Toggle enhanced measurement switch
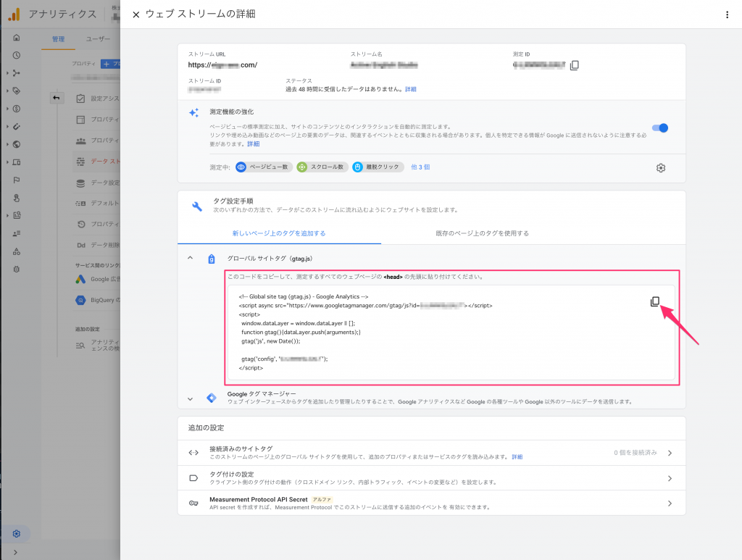This screenshot has width=742, height=560. coord(659,128)
